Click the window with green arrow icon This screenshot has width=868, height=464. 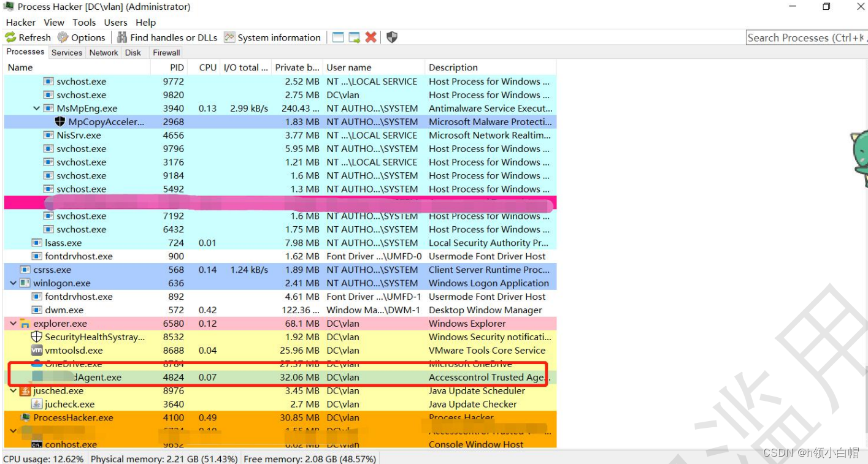coord(354,37)
